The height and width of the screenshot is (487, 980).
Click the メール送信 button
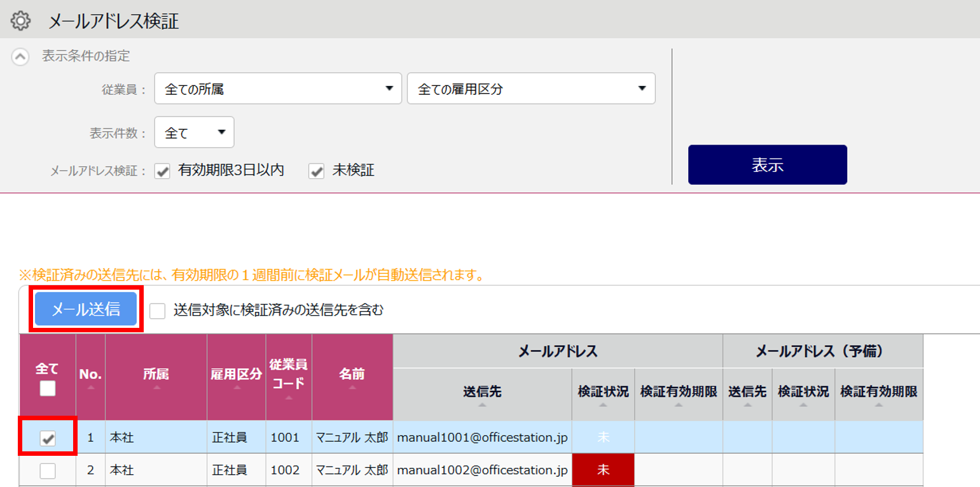pyautogui.click(x=86, y=309)
